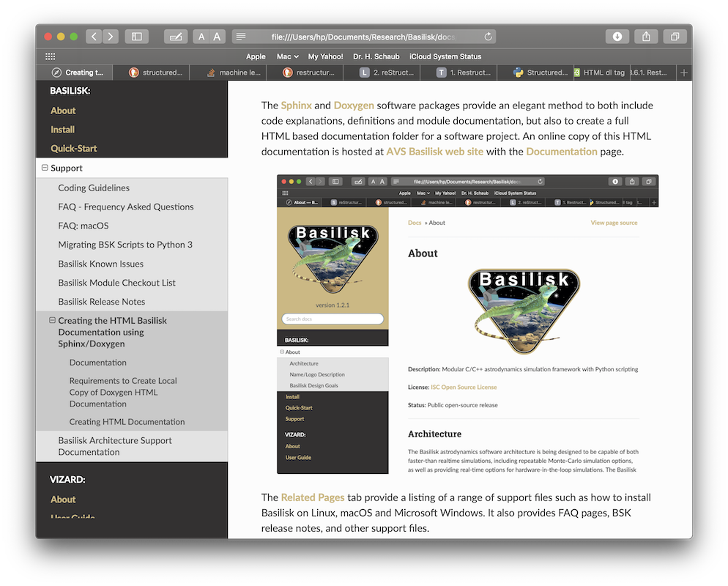Screen dimensions: 728x586
Task: Decrease text size with smaller A button
Action: pyautogui.click(x=201, y=37)
